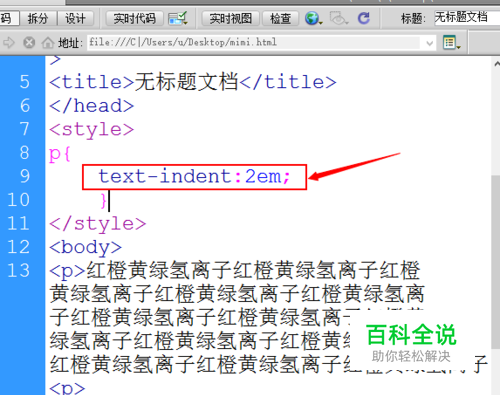Click the scroll up arrow of code pane

(x=496, y=63)
